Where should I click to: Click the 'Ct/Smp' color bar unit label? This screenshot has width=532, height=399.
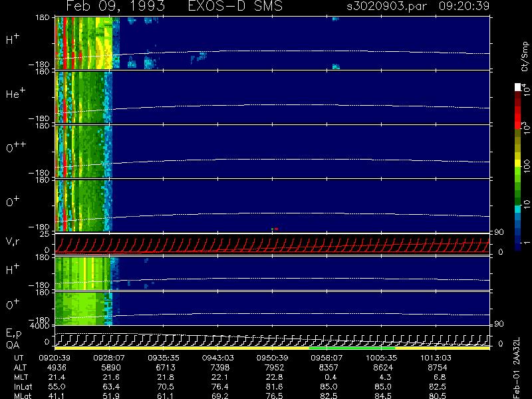click(x=525, y=57)
